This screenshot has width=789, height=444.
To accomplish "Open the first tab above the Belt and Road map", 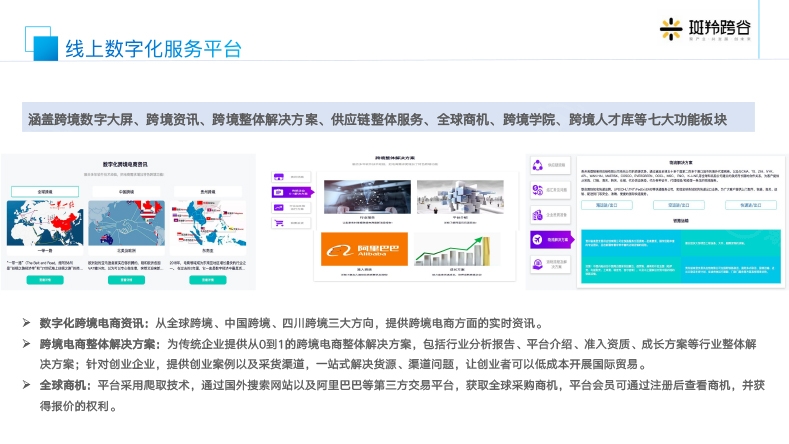I will click(x=45, y=192).
